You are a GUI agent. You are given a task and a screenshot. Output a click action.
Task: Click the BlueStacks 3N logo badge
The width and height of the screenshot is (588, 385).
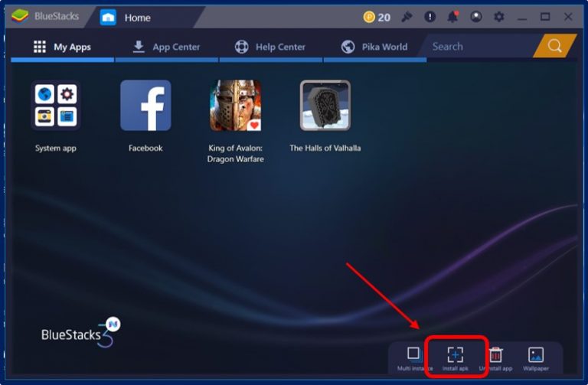tap(81, 332)
